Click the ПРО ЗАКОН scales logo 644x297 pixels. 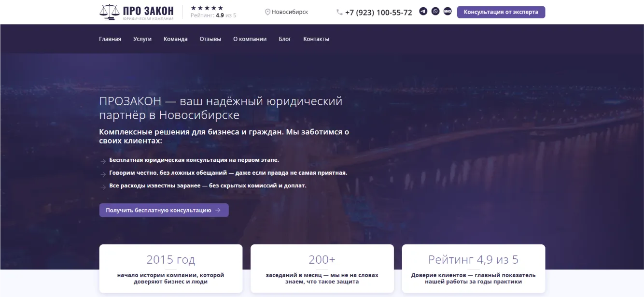[x=136, y=12]
